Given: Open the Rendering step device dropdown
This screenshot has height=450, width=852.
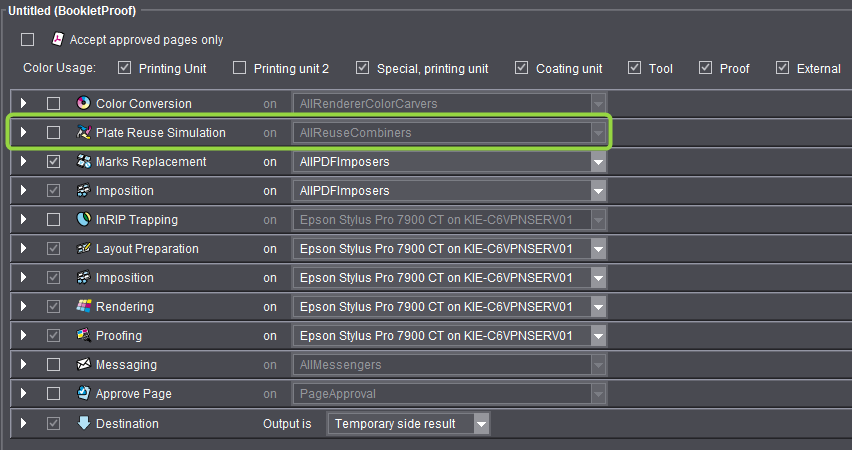Looking at the screenshot, I should point(598,307).
